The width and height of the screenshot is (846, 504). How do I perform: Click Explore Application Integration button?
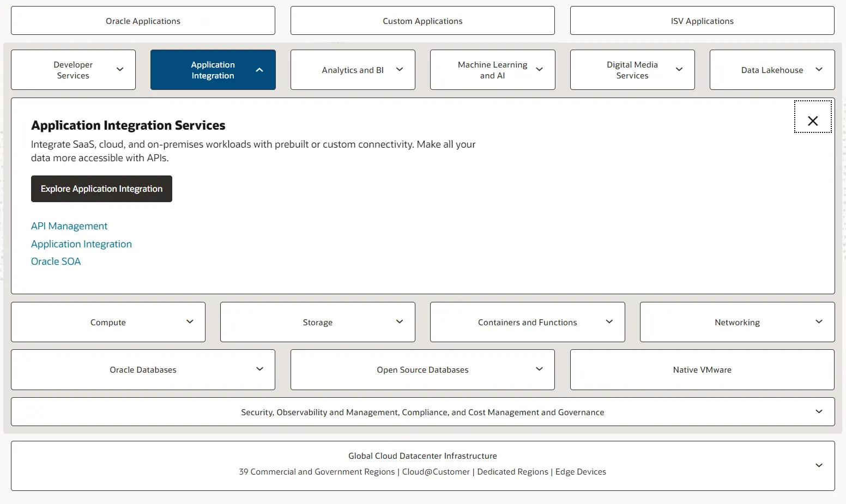(x=101, y=189)
